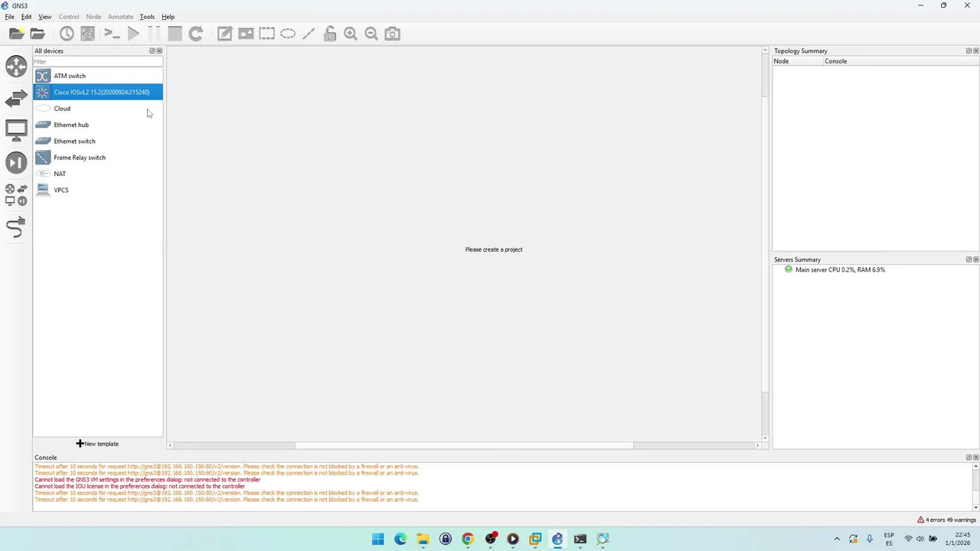
Task: Close the Topology Summary panel
Action: [975, 51]
